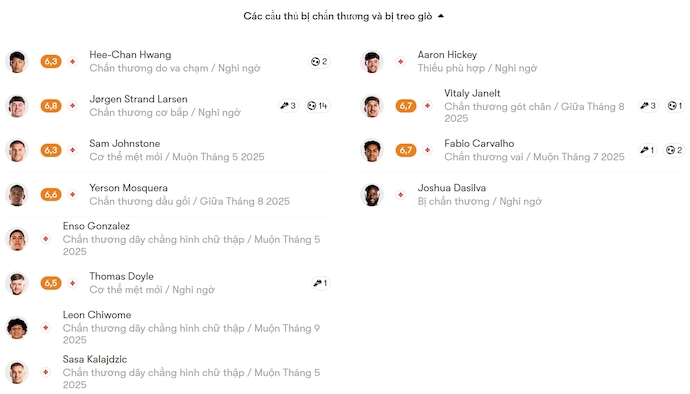Image resolution: width=690 pixels, height=394 pixels.
Task: Collapse the injured and suspended players section
Action: tap(343, 16)
